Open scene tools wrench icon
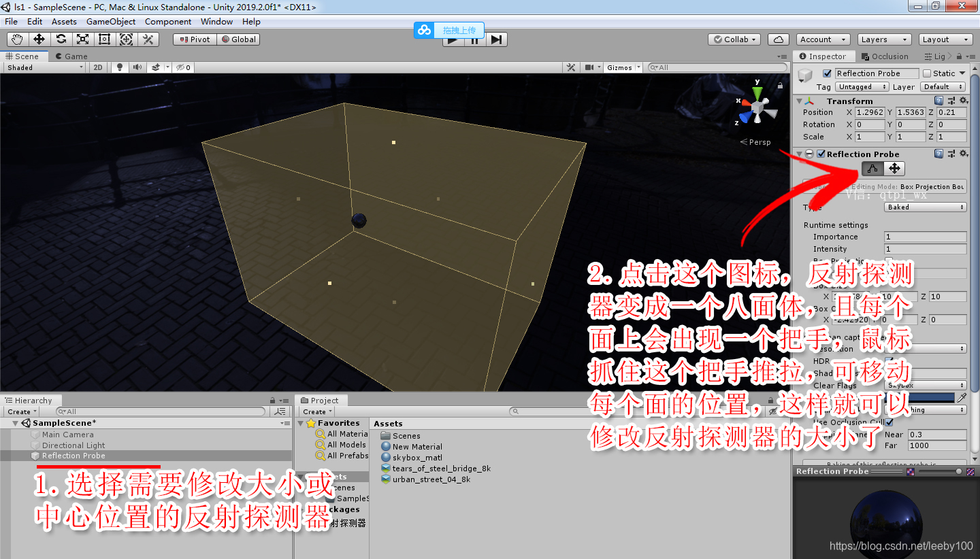Viewport: 980px width, 559px height. tap(572, 67)
